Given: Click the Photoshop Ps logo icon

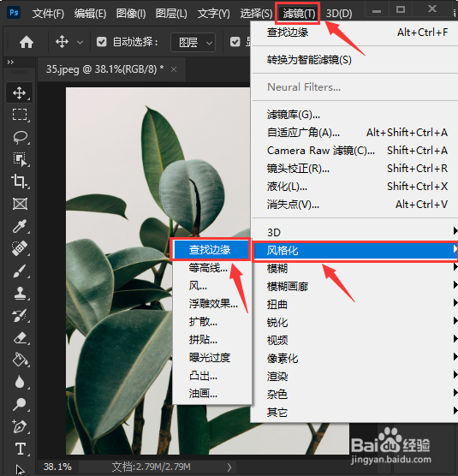Looking at the screenshot, I should pos(14,13).
